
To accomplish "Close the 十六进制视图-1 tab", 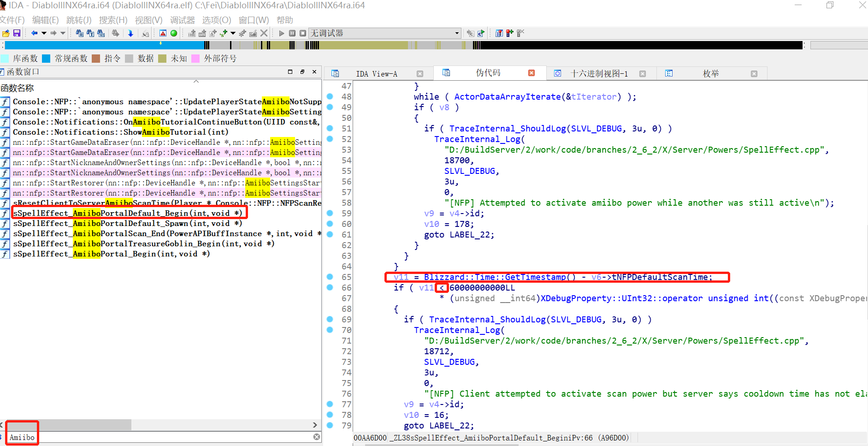I will 643,74.
